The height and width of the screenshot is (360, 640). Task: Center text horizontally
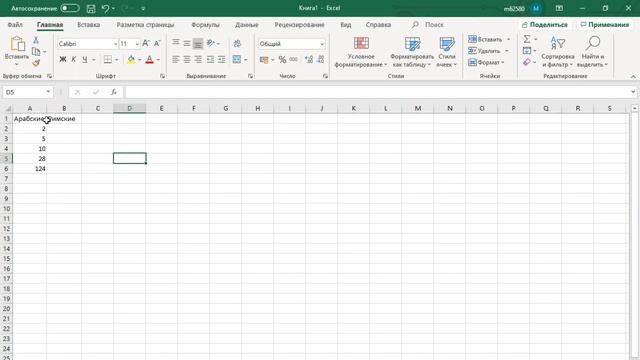coord(187,60)
